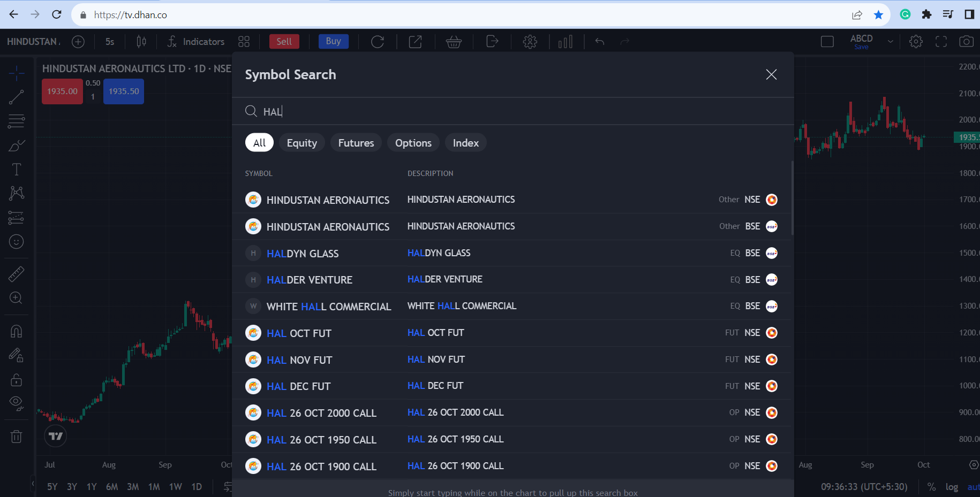Choose HAL 26 OCT 2000 CALL result
Image resolution: width=980 pixels, height=497 pixels.
[x=511, y=412]
